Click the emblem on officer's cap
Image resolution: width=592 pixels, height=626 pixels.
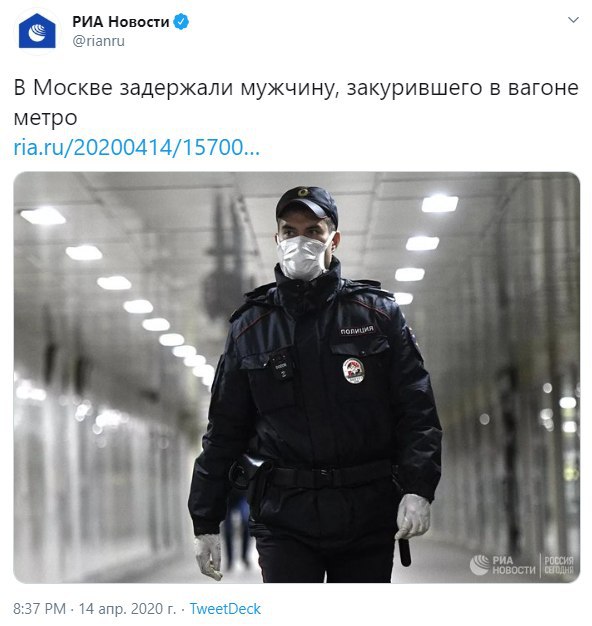point(303,192)
